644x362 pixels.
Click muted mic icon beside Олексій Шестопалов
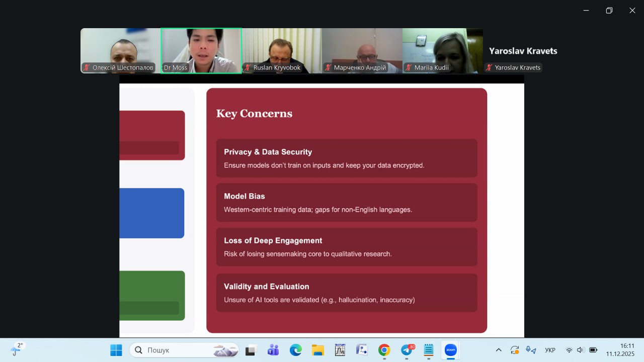[x=87, y=67]
